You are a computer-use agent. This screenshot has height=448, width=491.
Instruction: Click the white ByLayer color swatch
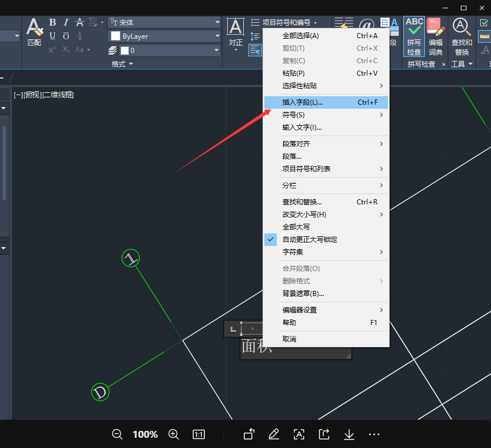[116, 36]
